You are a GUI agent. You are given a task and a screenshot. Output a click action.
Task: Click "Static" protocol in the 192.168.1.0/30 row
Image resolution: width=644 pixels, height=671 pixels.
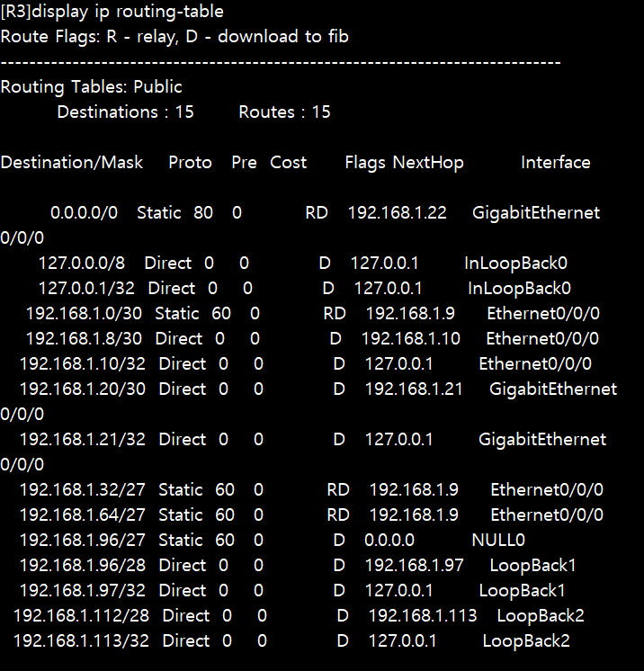pyautogui.click(x=177, y=314)
